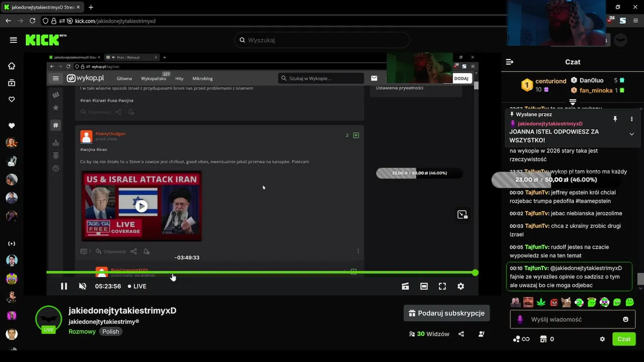Click the picture-in-picture overlay icon on the video
The width and height of the screenshot is (644, 362).
tap(462, 215)
